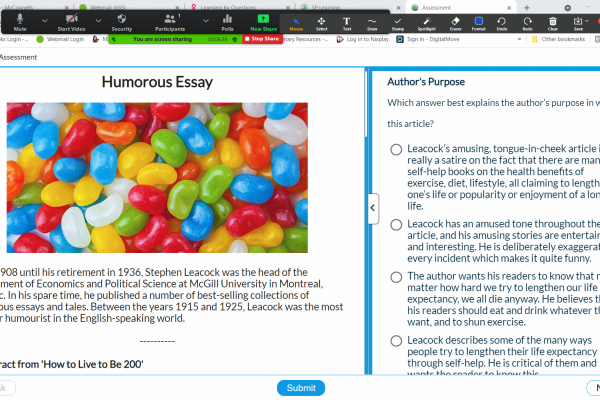Open the Polls panel
The image size is (600, 400).
coord(227,21)
